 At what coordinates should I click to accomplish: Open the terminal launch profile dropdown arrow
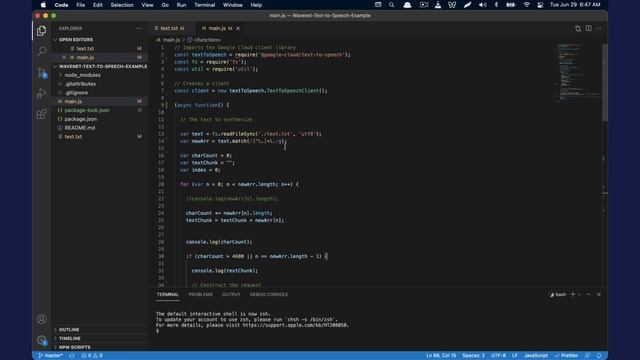[x=579, y=294]
